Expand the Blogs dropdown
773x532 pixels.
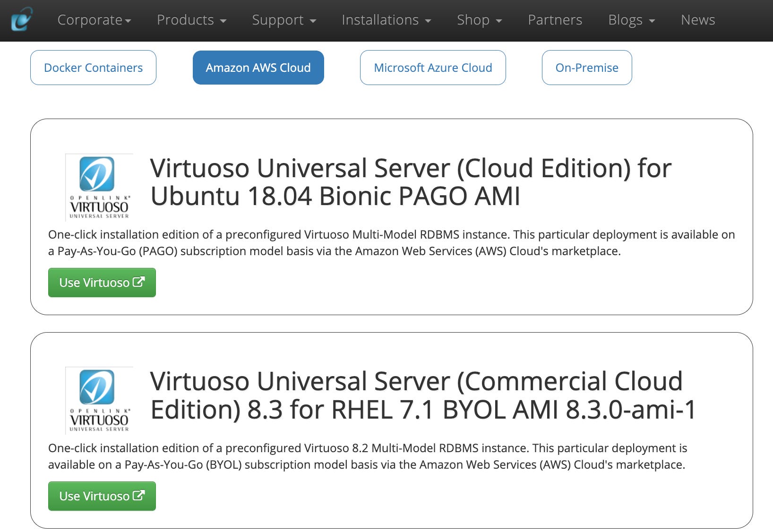[x=631, y=20]
